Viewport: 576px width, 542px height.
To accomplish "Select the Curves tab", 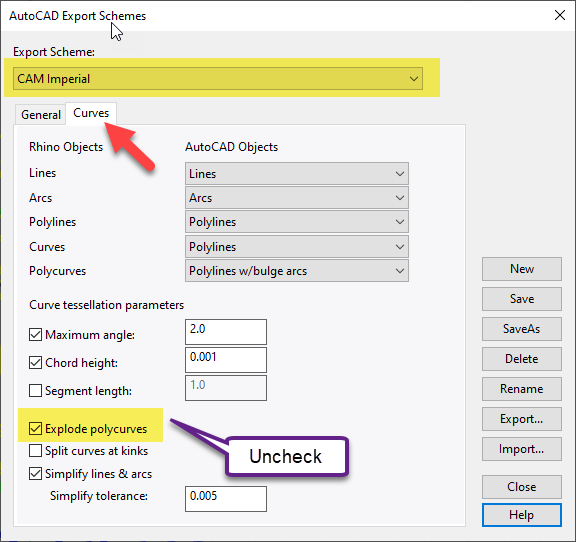I will [91, 113].
